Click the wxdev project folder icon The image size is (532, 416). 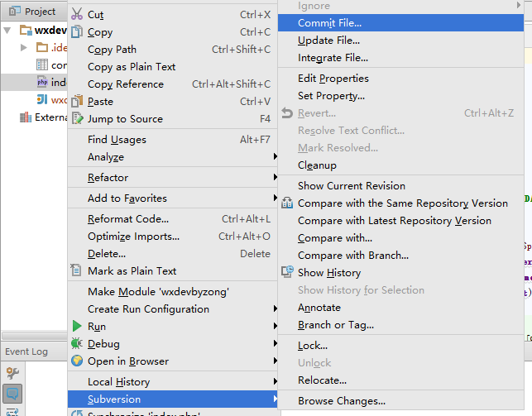click(26, 30)
